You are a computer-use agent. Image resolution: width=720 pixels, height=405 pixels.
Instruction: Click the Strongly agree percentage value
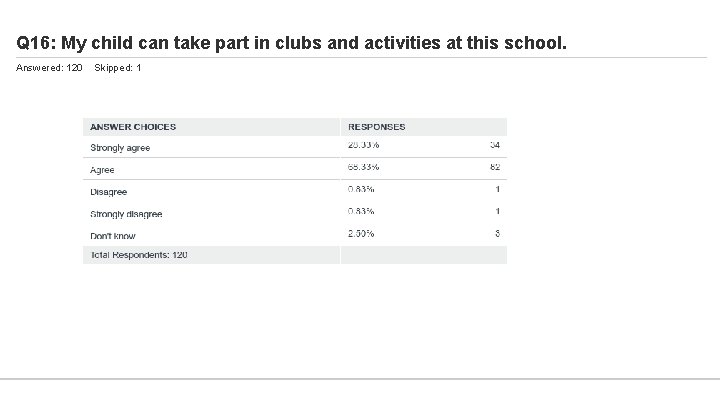coord(362,145)
